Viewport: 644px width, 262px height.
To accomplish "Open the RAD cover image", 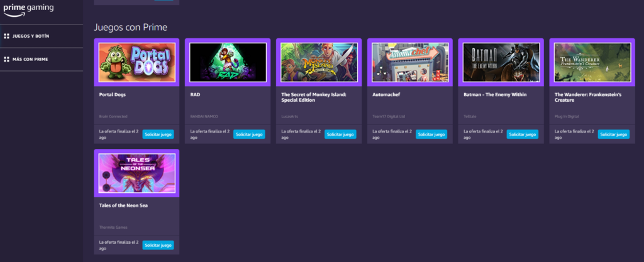I will pos(228,62).
